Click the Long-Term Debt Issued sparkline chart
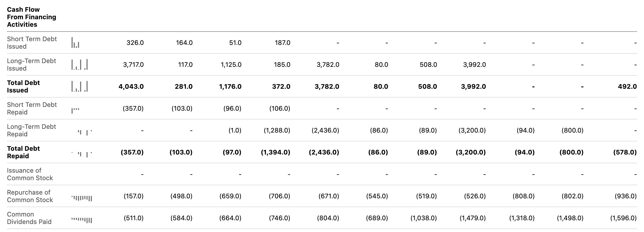The height and width of the screenshot is (232, 644). click(80, 65)
